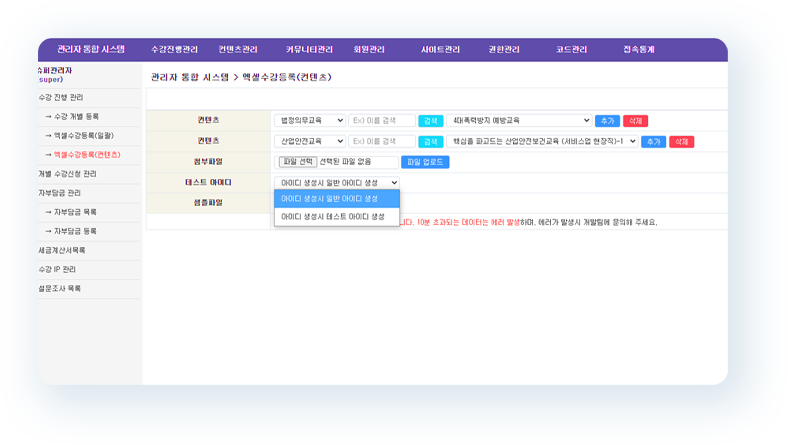This screenshot has height=445, width=788.
Task: Click red 삭제 button in the second row
Action: click(681, 141)
